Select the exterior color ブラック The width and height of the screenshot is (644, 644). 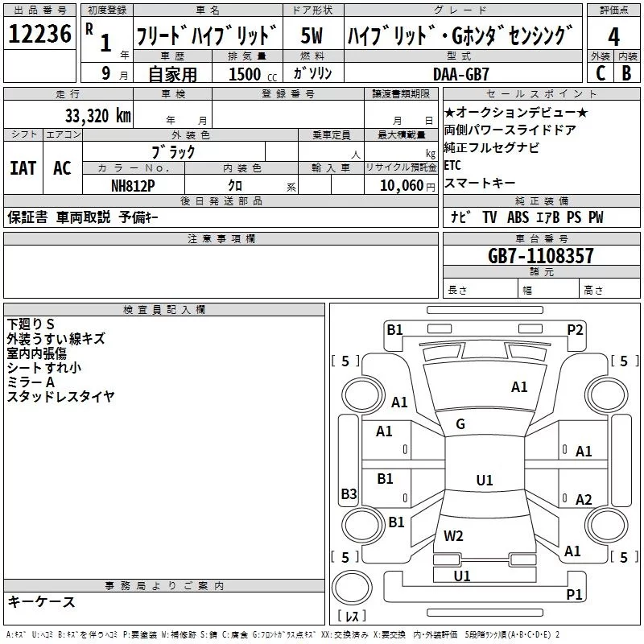coord(173,152)
